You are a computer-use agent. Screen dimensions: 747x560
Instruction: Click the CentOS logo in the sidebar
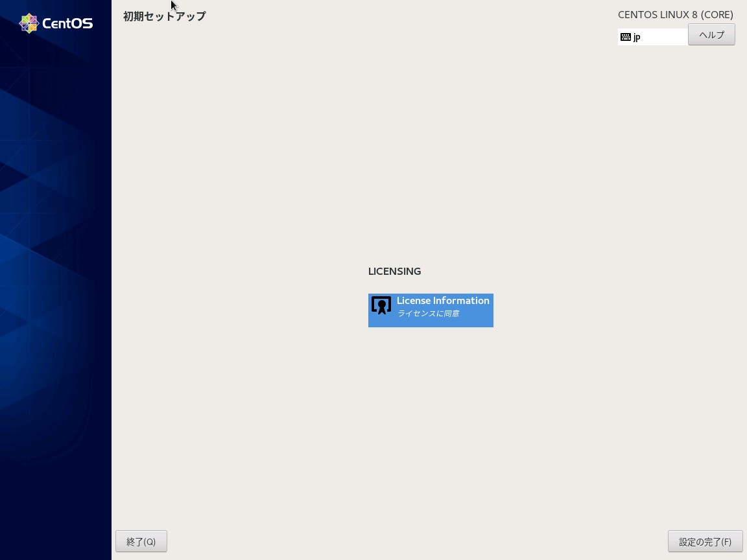click(x=56, y=23)
